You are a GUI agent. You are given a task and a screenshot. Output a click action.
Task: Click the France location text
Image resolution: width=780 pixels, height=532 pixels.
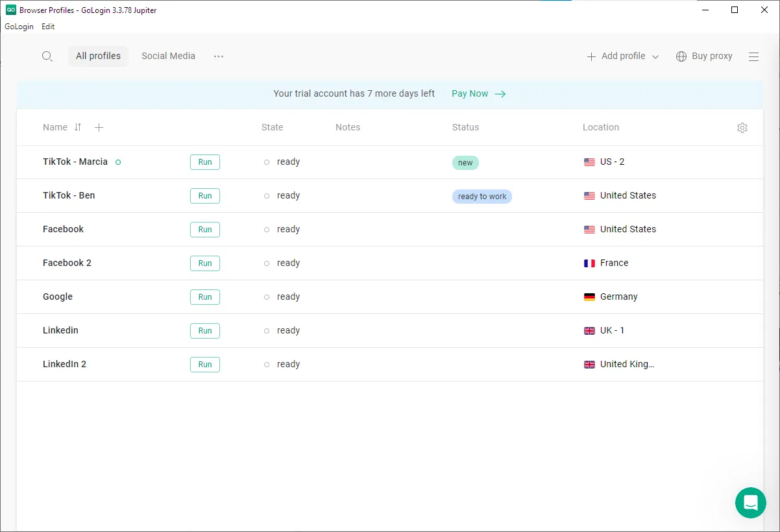click(614, 263)
